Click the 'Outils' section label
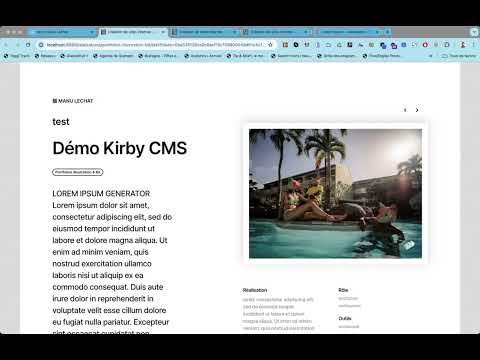The width and height of the screenshot is (480, 360). [x=345, y=318]
